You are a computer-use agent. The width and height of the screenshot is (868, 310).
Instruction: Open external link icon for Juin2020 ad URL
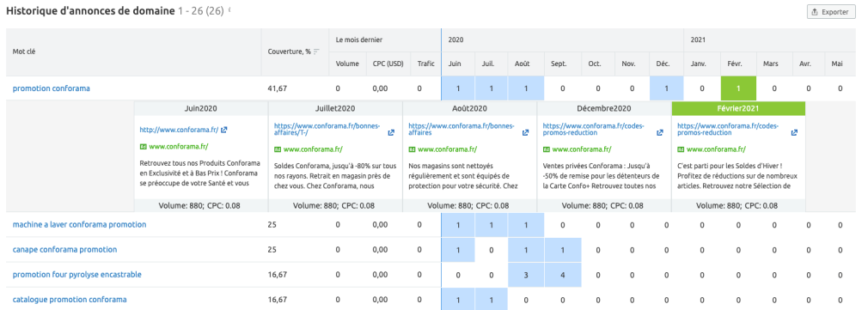[224, 130]
